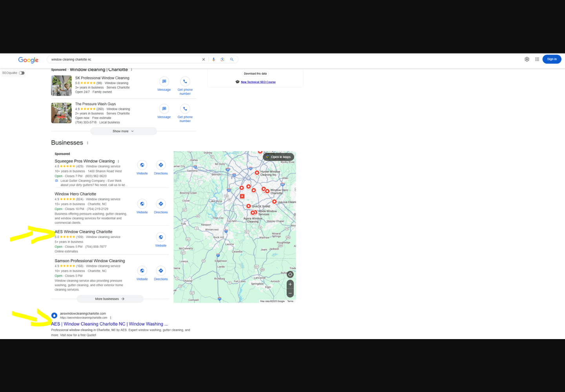Viewport: 565px width, 392px height.
Task: Message The Pressure Wash Guys
Action: tap(164, 111)
